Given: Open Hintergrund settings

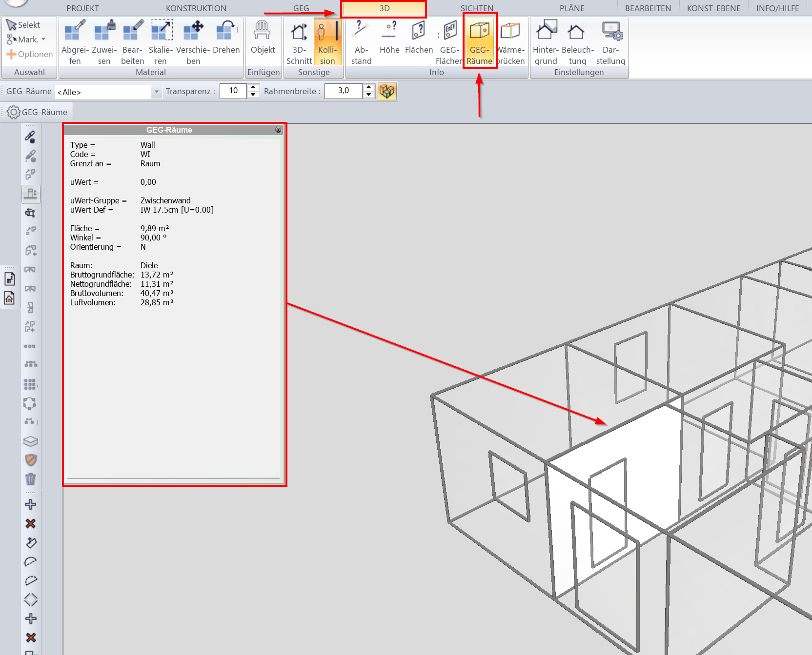Looking at the screenshot, I should point(546,42).
